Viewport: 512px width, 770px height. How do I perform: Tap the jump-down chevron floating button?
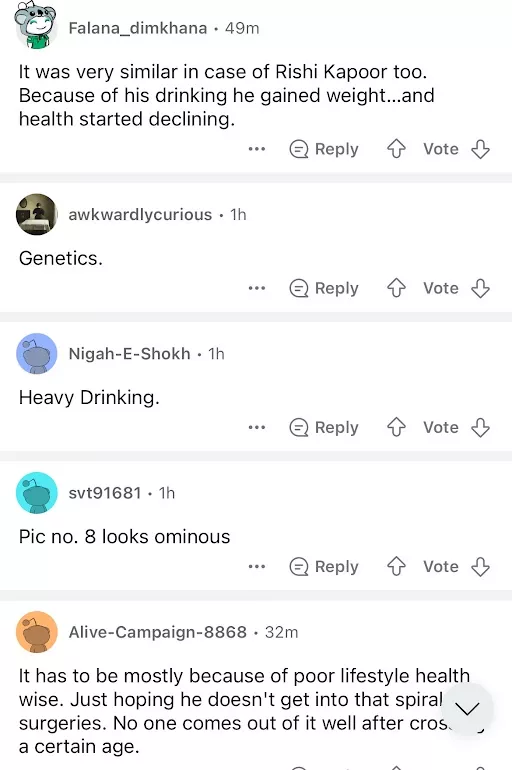pyautogui.click(x=467, y=708)
